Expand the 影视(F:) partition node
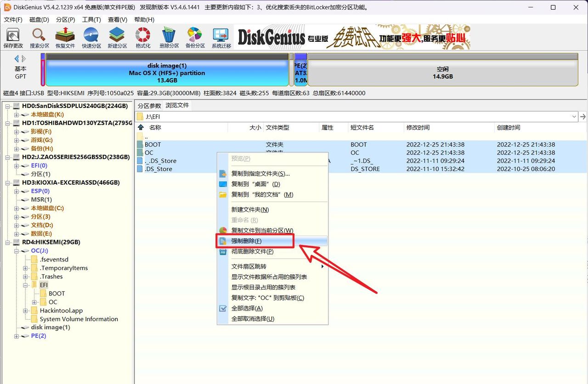 point(17,132)
